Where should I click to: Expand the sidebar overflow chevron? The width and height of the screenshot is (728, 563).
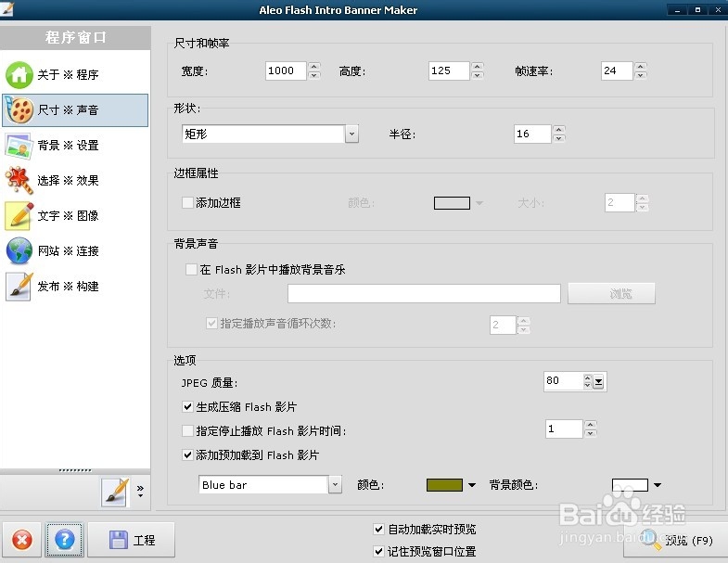tap(140, 492)
